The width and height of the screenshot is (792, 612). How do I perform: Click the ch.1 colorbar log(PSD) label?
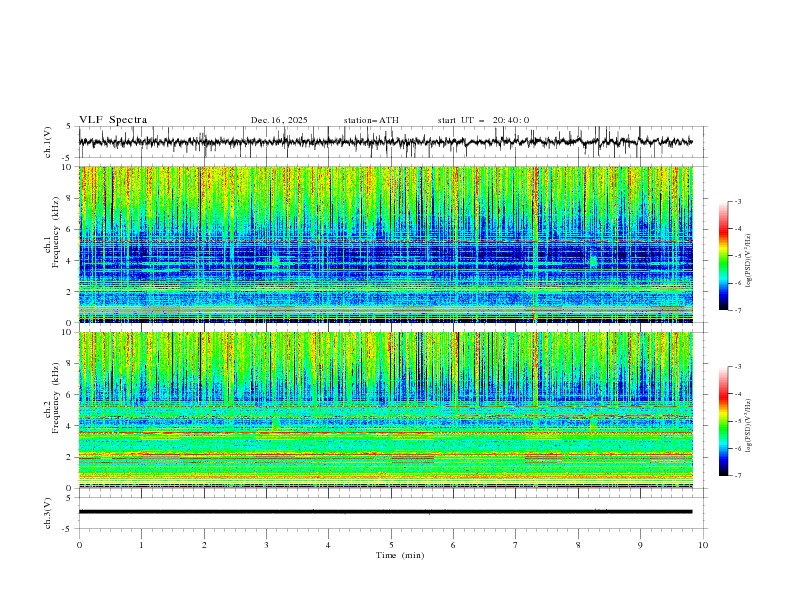[x=748, y=261]
